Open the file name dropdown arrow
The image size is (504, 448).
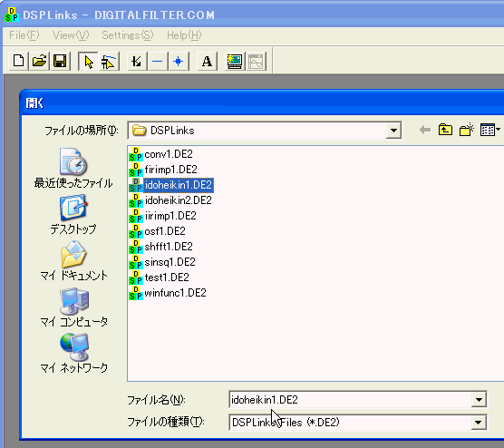pyautogui.click(x=479, y=400)
